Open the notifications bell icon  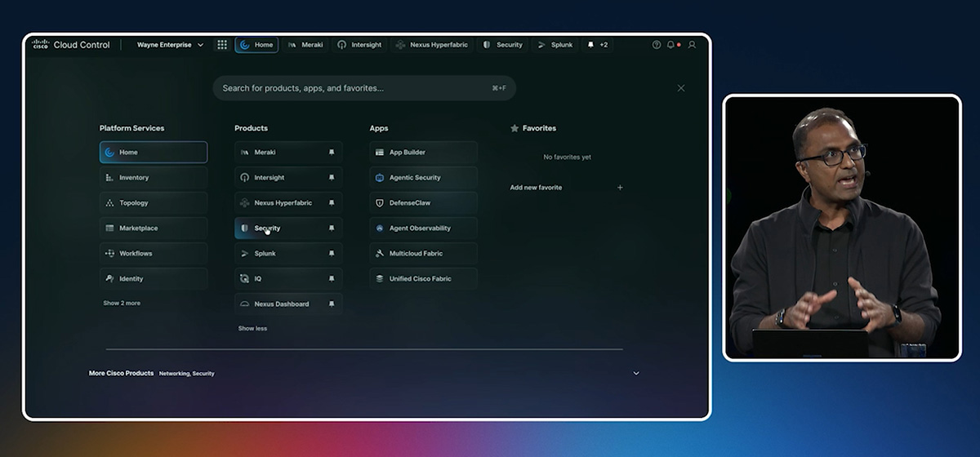click(x=671, y=45)
